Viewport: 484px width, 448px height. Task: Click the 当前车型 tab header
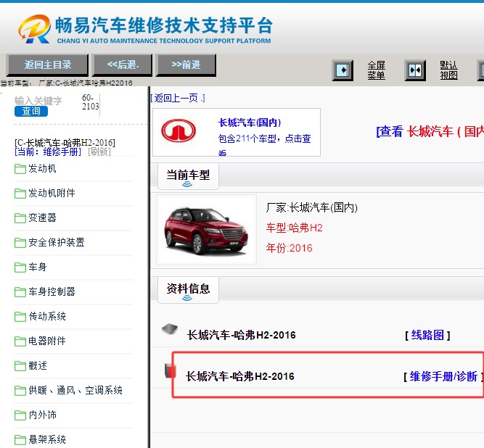point(188,175)
